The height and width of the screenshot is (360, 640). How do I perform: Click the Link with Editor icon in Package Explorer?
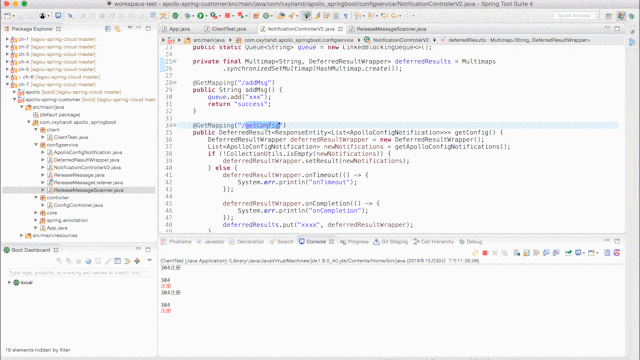(118, 29)
